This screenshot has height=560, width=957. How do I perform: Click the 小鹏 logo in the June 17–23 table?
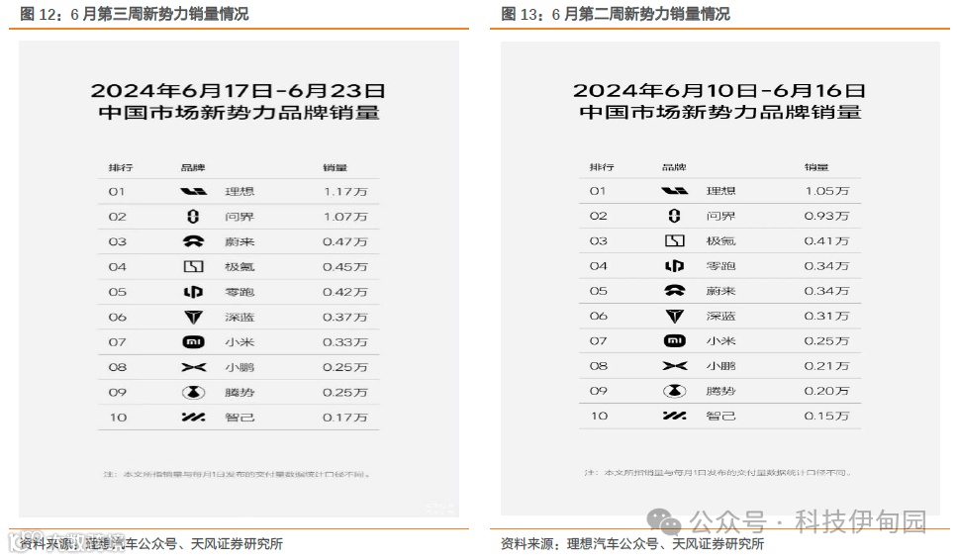[193, 367]
